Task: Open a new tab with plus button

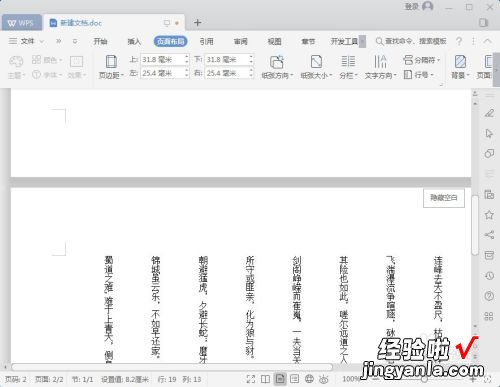Action: point(197,23)
